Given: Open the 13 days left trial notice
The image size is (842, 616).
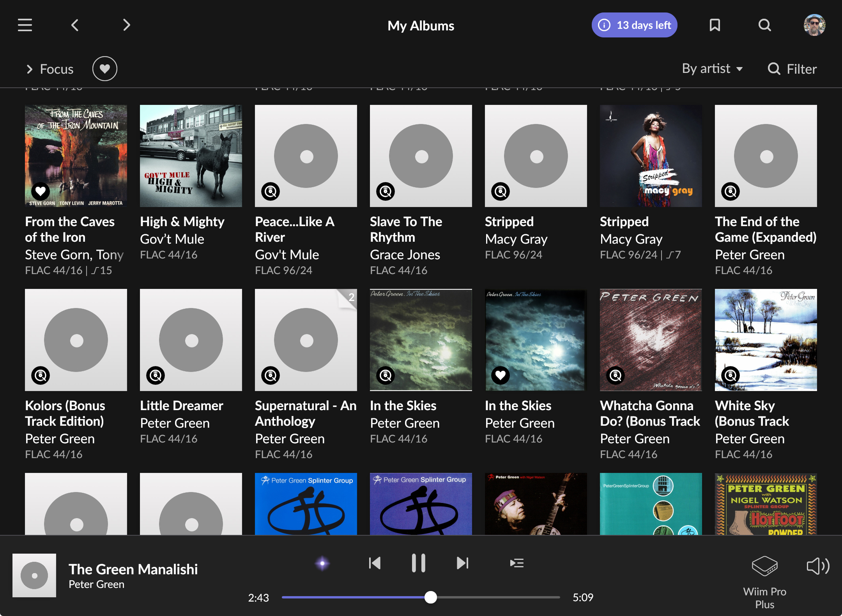Looking at the screenshot, I should (x=634, y=25).
